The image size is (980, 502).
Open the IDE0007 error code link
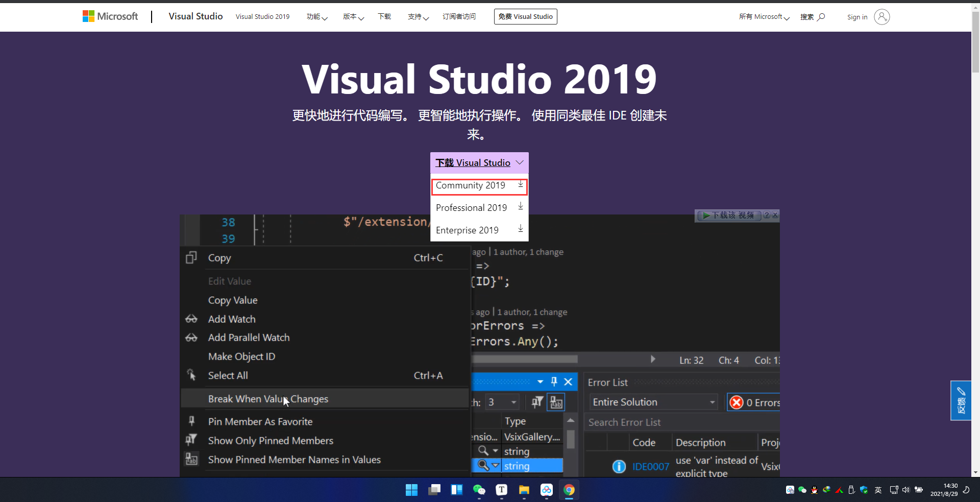click(650, 466)
